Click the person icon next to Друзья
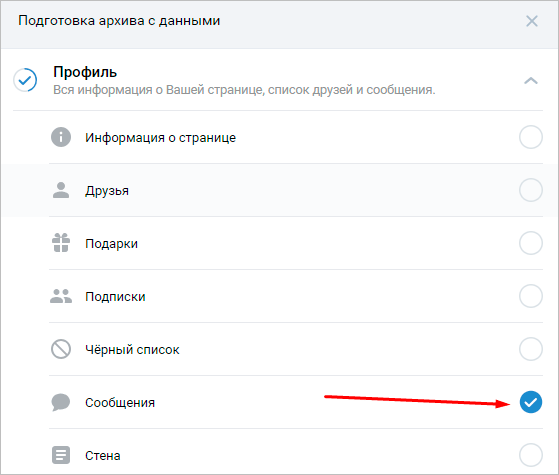This screenshot has width=559, height=475. click(61, 190)
